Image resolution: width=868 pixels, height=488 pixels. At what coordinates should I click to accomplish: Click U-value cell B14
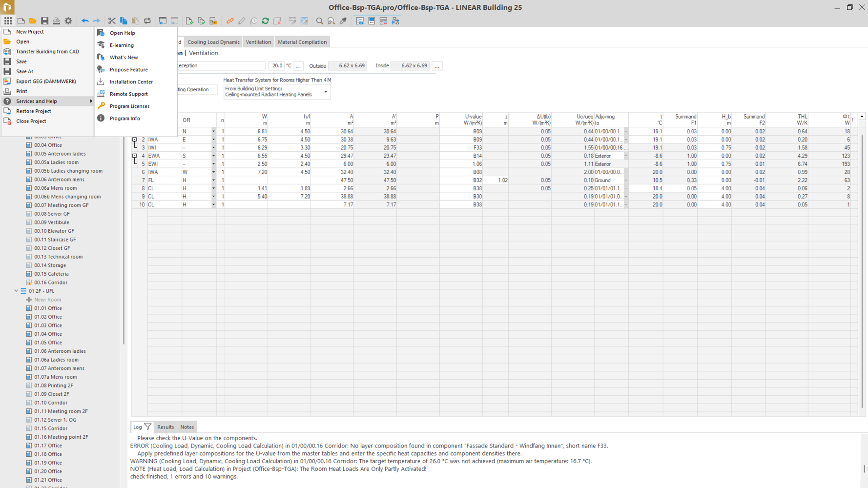click(x=461, y=156)
